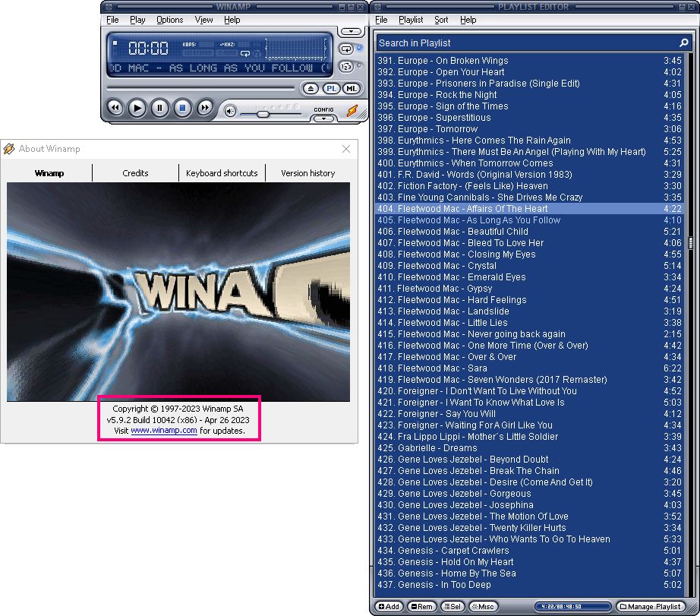Select track 428 Gene Loves Jezebel - Desire

tap(529, 482)
